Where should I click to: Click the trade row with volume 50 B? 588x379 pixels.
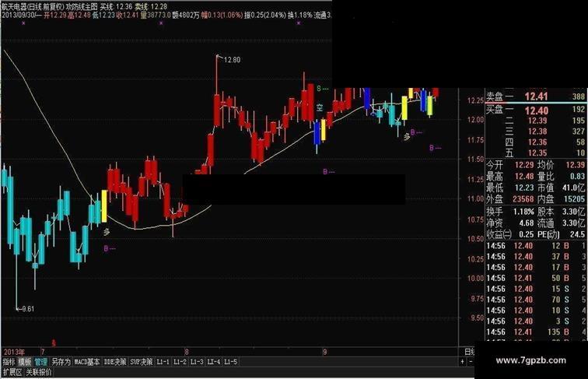click(535, 278)
